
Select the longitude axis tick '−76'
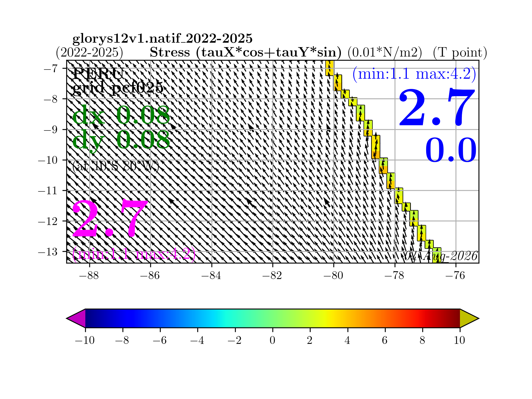click(456, 275)
